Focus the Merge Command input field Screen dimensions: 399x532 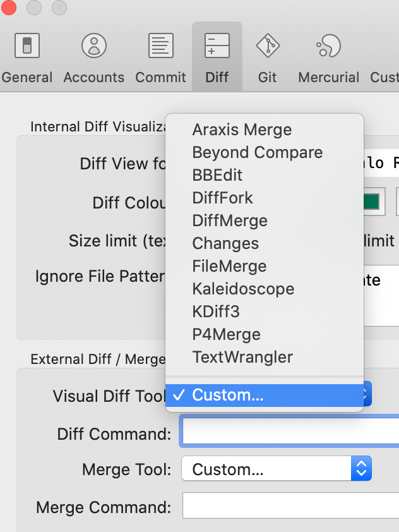[x=291, y=505]
